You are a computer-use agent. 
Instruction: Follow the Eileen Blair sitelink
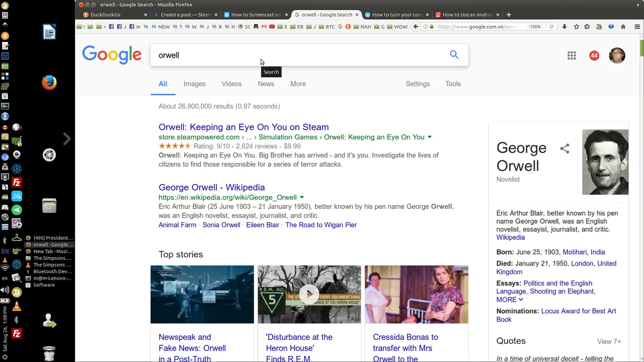[263, 225]
